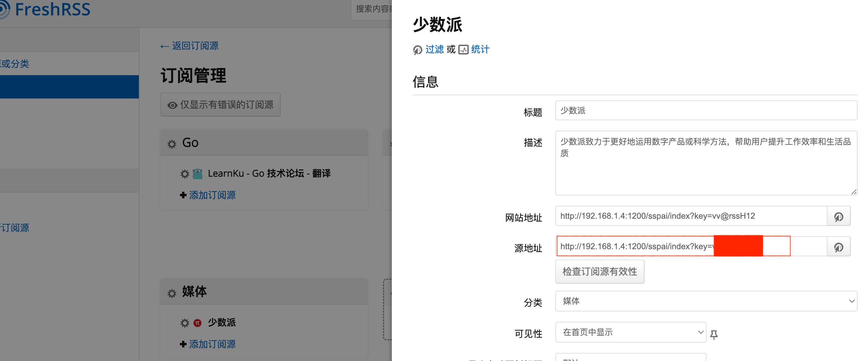The height and width of the screenshot is (361, 868).
Task: Click 返回订阅源 to go back
Action: [x=190, y=46]
